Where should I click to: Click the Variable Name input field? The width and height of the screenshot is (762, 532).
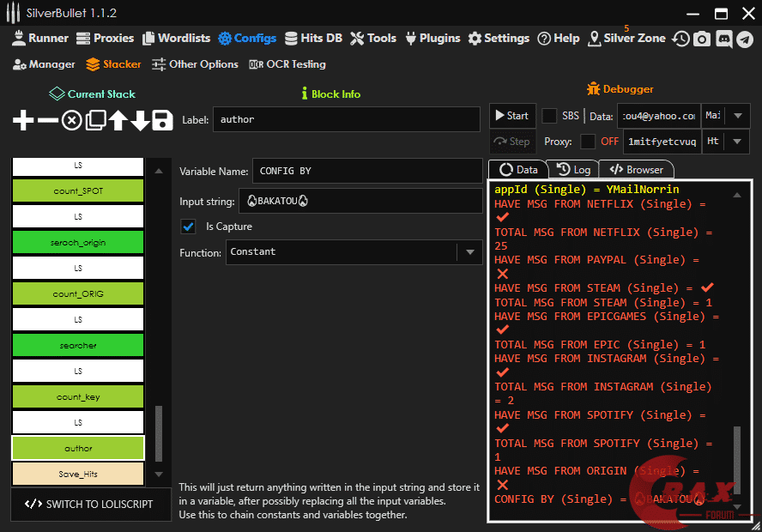[366, 171]
